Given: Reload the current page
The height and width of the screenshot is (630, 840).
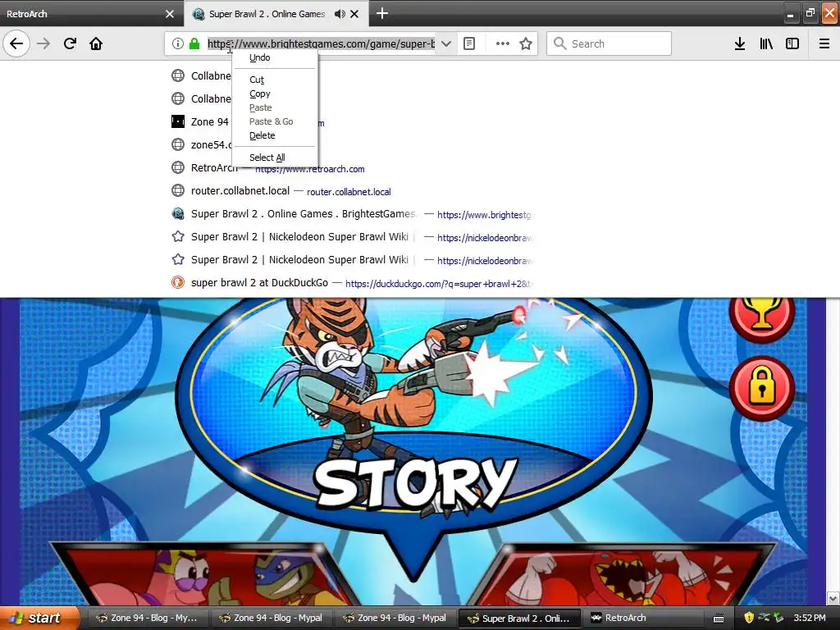Looking at the screenshot, I should (x=70, y=43).
